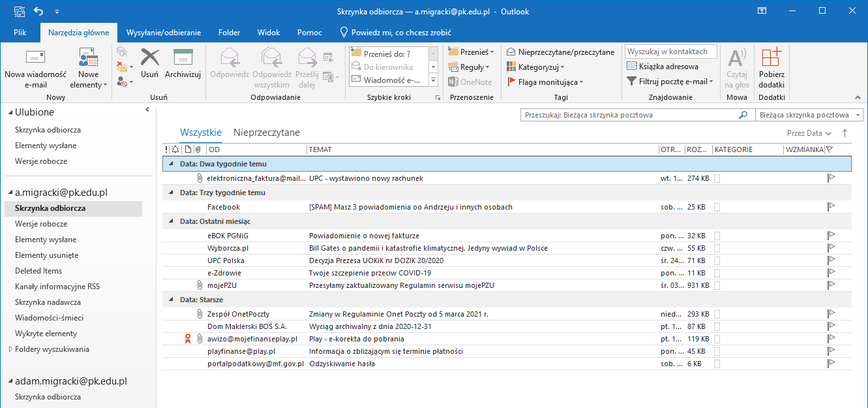Expand Foldery wyszukiwania in folder pane

pos(10,349)
